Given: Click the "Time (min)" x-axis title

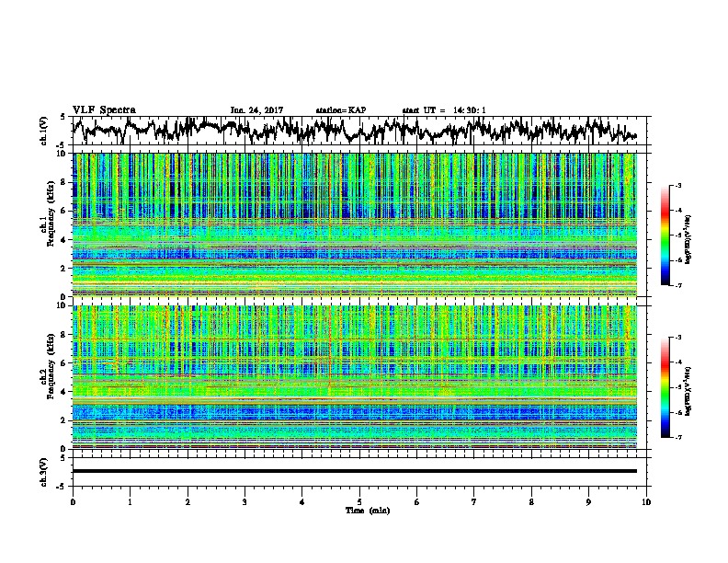Looking at the screenshot, I should [368, 511].
